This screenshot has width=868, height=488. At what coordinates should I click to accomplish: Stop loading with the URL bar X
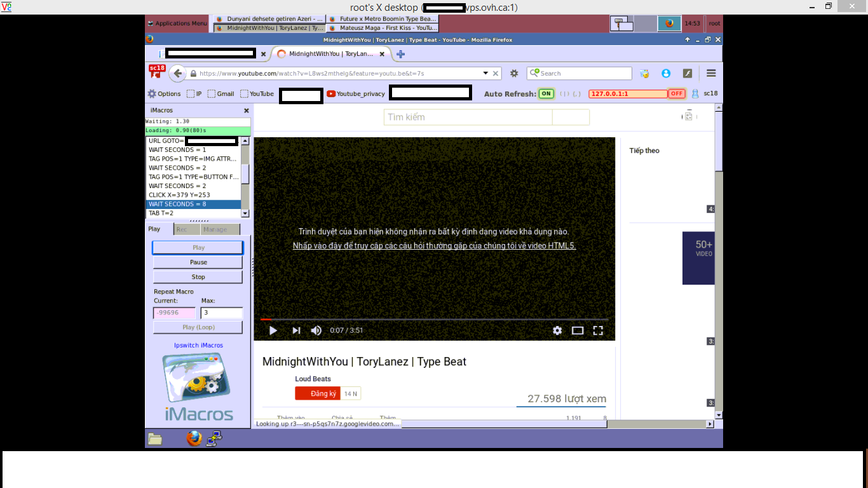[x=496, y=73]
